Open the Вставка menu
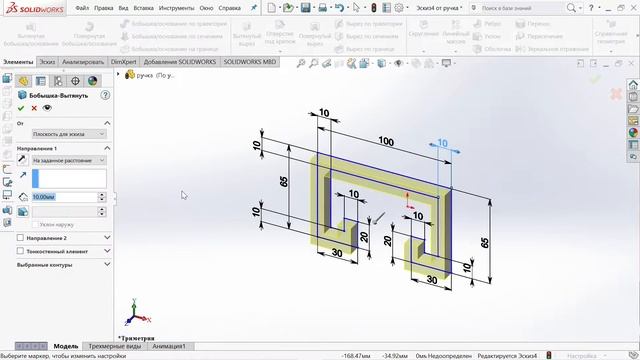 [144, 8]
